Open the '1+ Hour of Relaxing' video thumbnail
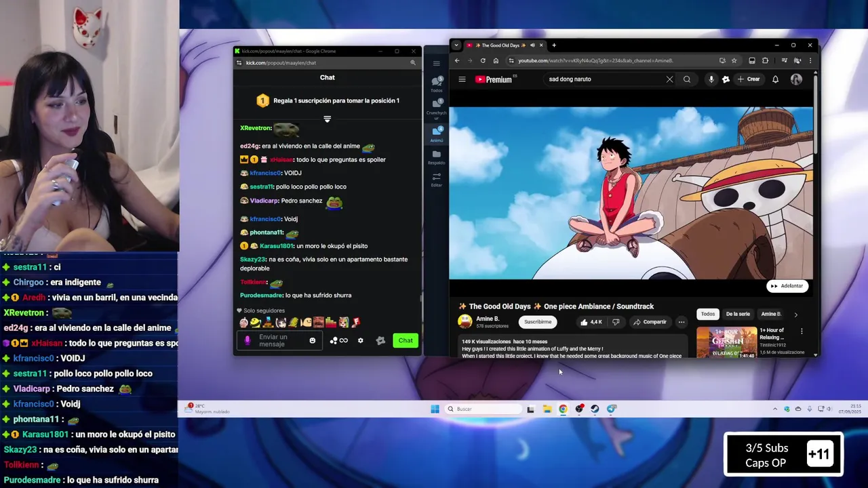This screenshot has width=868, height=488. 726,342
